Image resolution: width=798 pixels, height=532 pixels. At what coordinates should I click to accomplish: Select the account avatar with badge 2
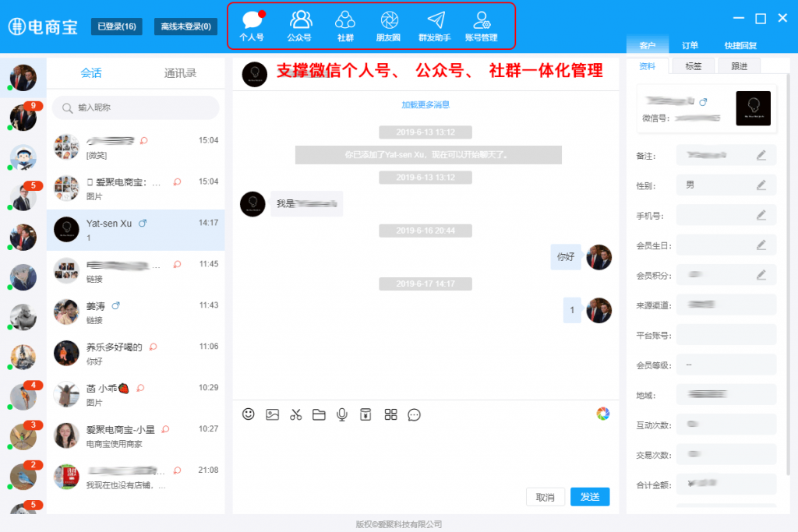[x=23, y=477]
